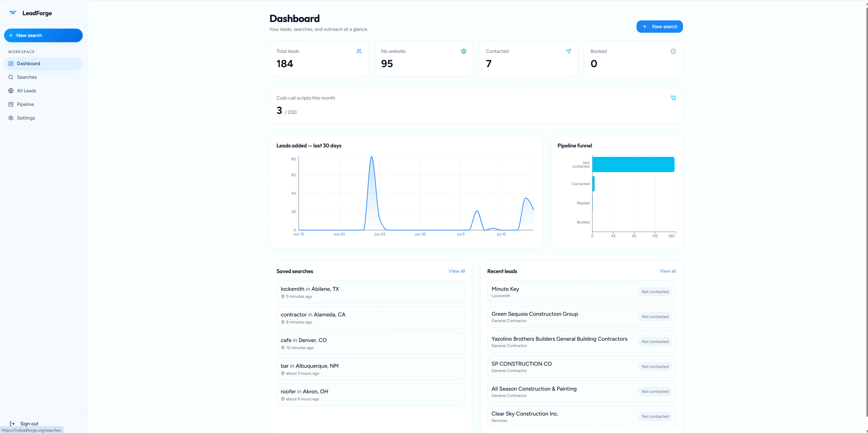
Task: Click the Searches magnifier icon in sidebar
Action: [x=11, y=77]
